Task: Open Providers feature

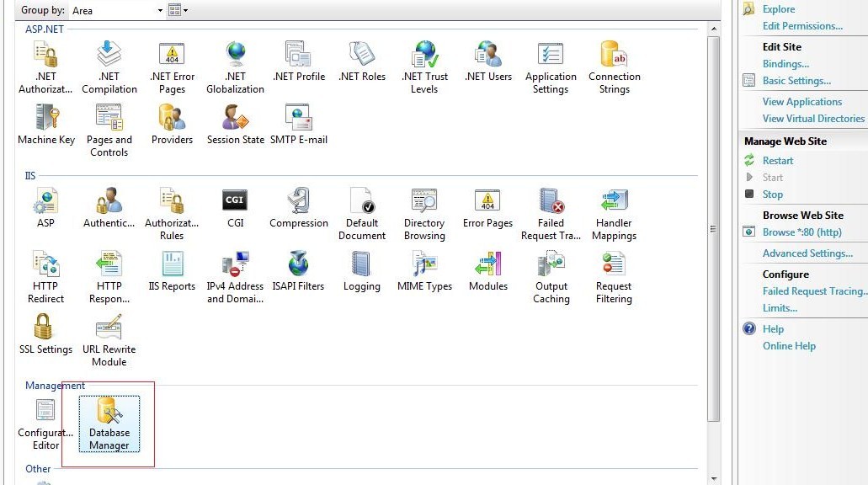Action: pyautogui.click(x=172, y=125)
